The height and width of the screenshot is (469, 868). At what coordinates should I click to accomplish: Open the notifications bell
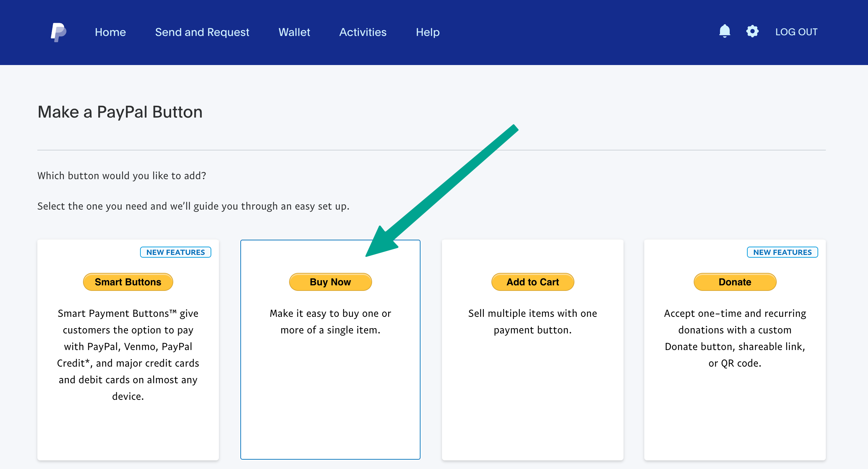pyautogui.click(x=724, y=31)
